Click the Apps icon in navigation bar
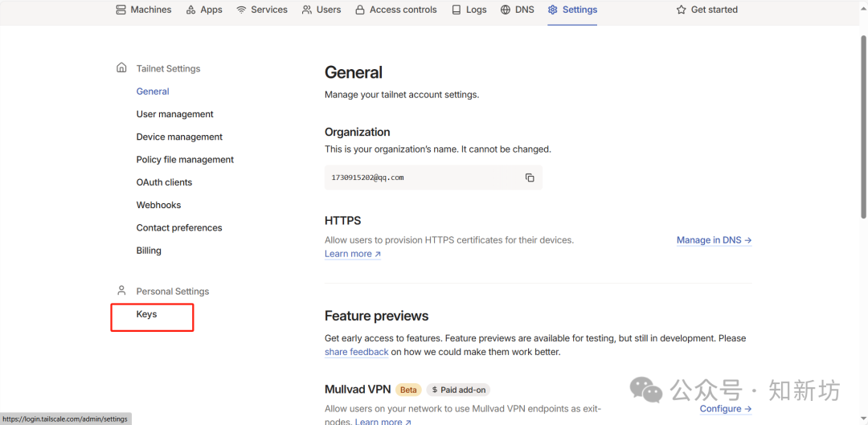 pyautogui.click(x=190, y=10)
